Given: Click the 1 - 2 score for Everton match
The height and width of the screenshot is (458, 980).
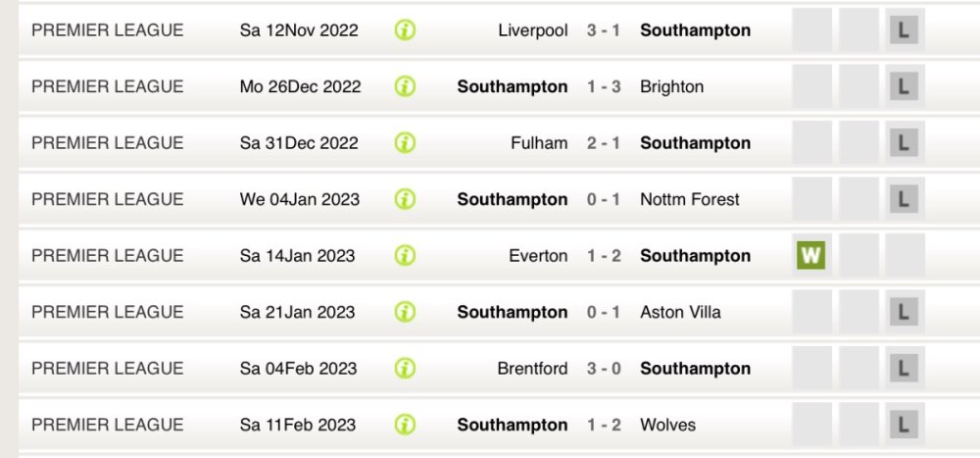Looking at the screenshot, I should tap(604, 256).
